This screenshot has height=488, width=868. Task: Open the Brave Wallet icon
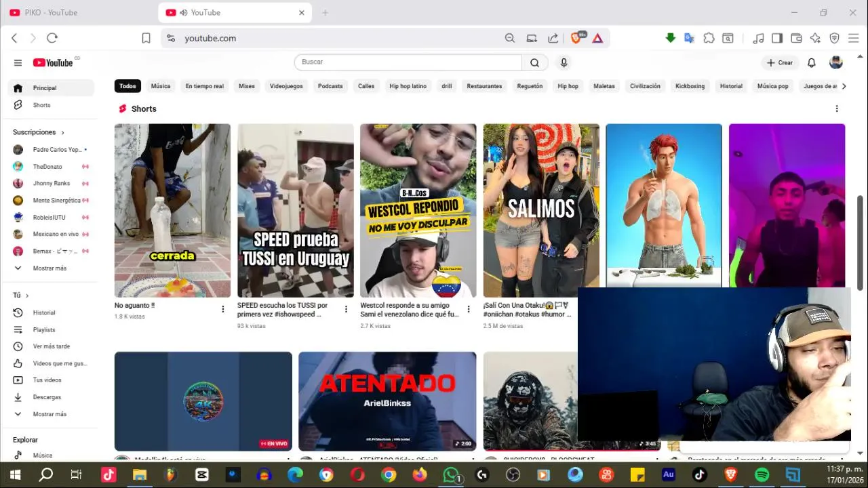tap(796, 38)
